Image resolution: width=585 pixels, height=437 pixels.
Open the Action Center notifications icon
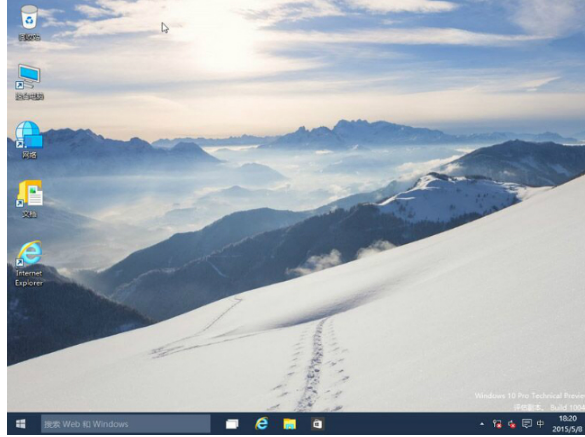click(x=526, y=424)
